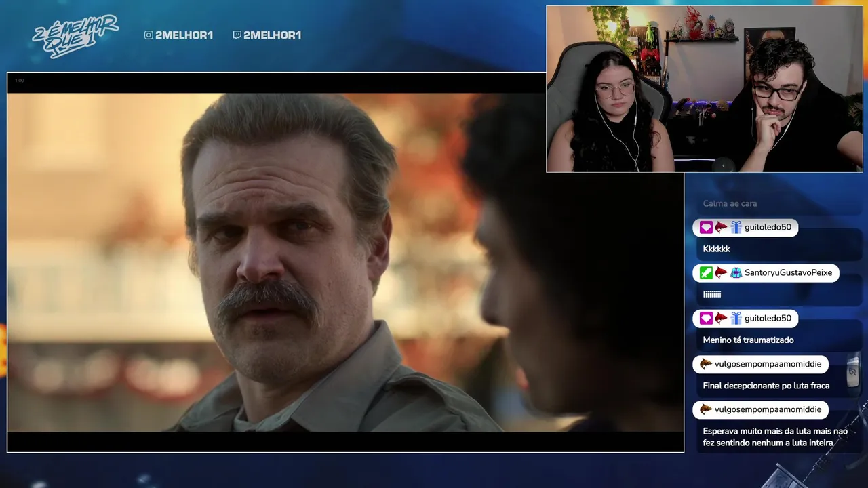This screenshot has height=488, width=868.
Task: Click the chat message 'Iiiiiiiii'
Action: pyautogui.click(x=712, y=295)
